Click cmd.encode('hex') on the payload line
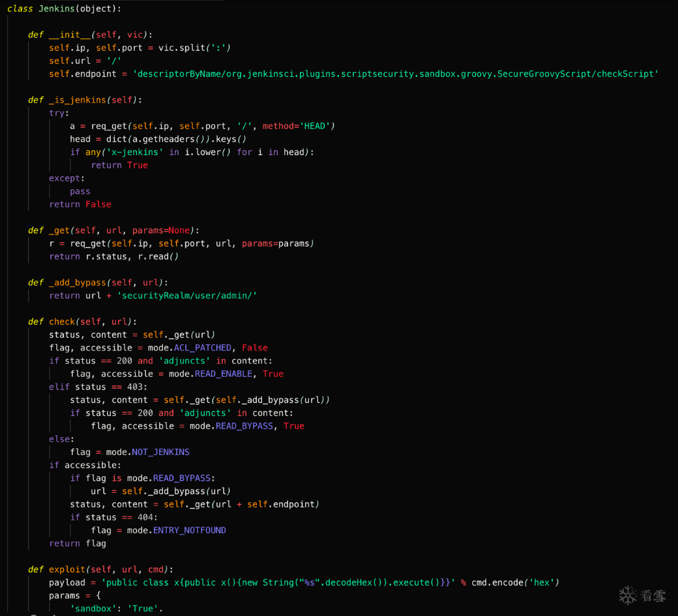Image resolution: width=678 pixels, height=616 pixels. [x=515, y=583]
